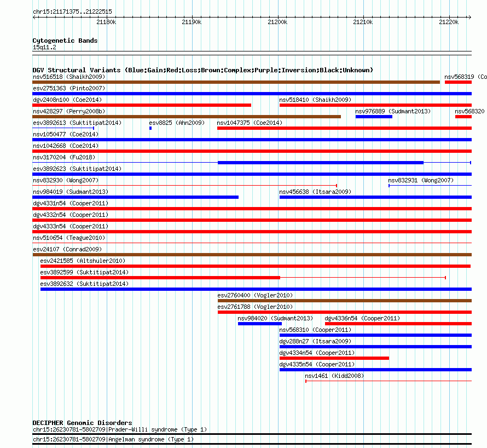
Task: Click the brown nsv516518 complex variant bar
Action: (x=236, y=82)
